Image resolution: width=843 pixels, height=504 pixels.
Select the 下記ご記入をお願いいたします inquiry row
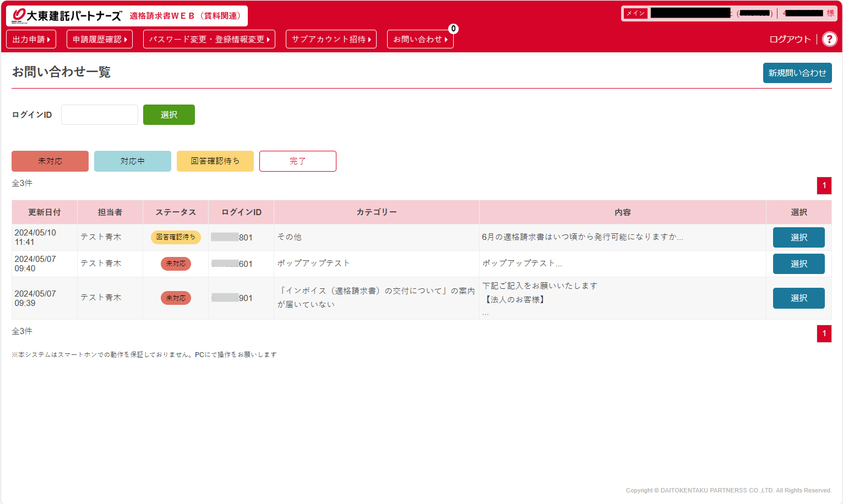(799, 298)
